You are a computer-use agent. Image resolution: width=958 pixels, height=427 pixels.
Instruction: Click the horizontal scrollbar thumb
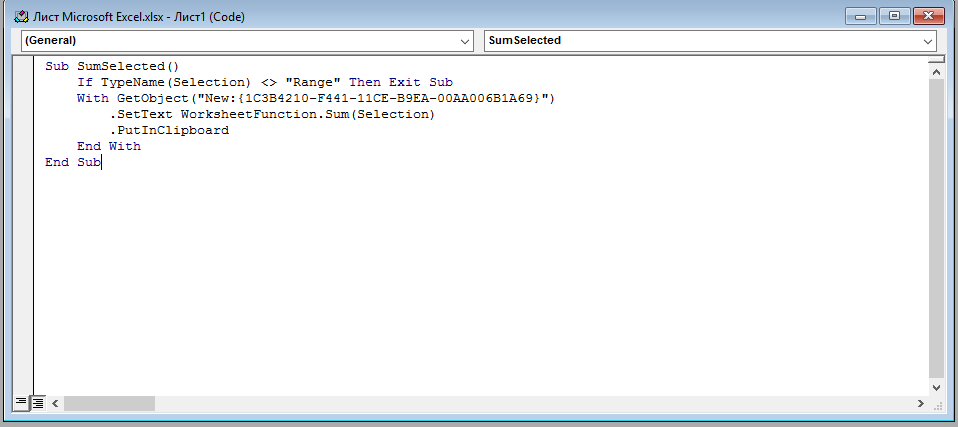coord(110,403)
